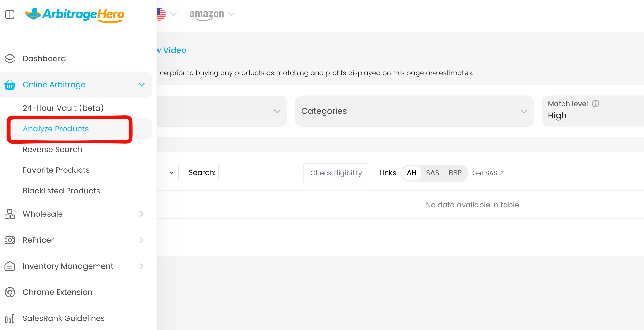644x330 pixels.
Task: Collapse the sidebar with the panel toggle icon
Action: tap(10, 14)
